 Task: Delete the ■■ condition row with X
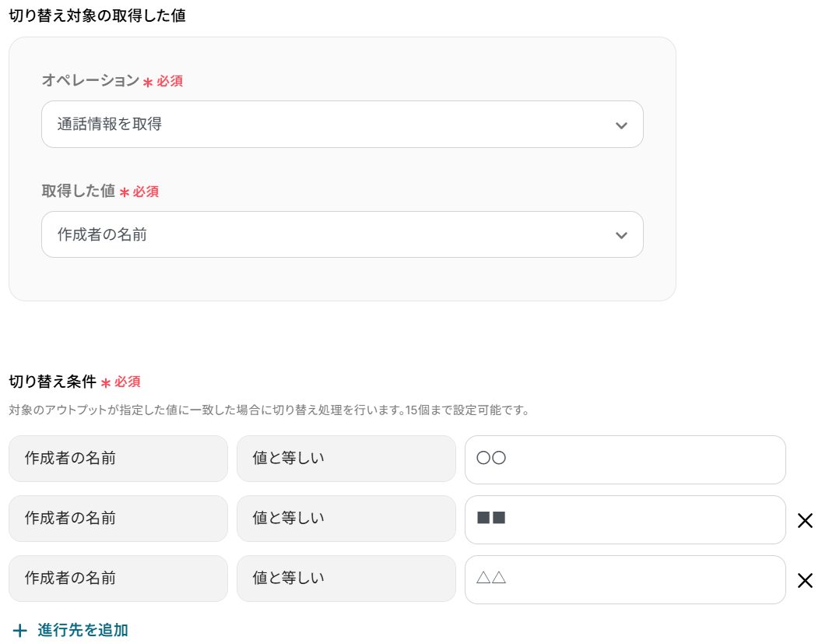805,521
